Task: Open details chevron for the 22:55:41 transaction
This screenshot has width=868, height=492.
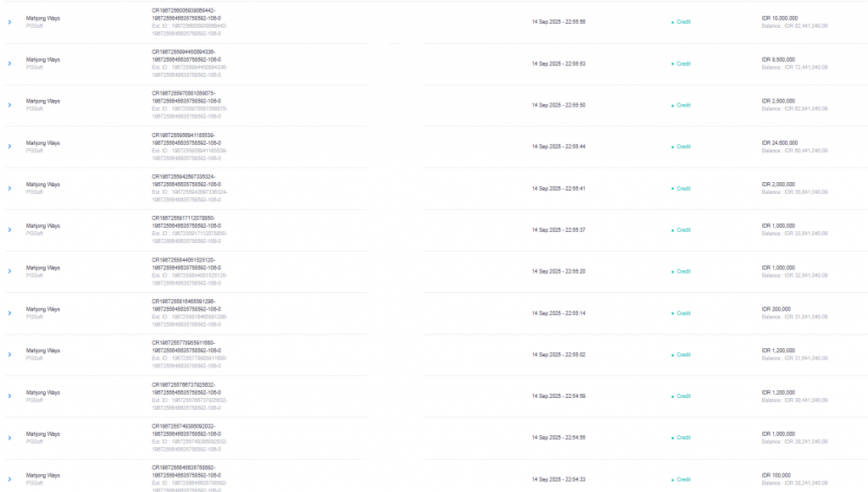Action: tap(9, 188)
